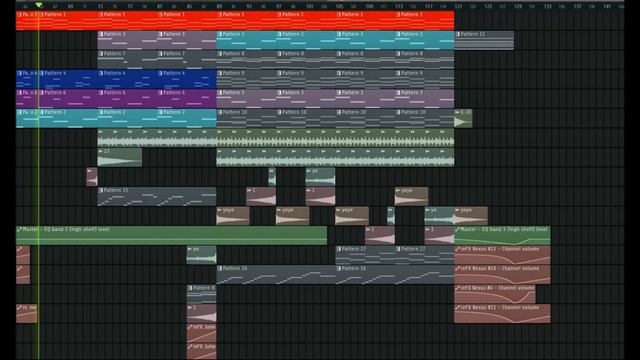Image resolution: width=640 pixels, height=360 pixels.
Task: Select the small green audio clip after Pattern 10
Action: [463, 118]
